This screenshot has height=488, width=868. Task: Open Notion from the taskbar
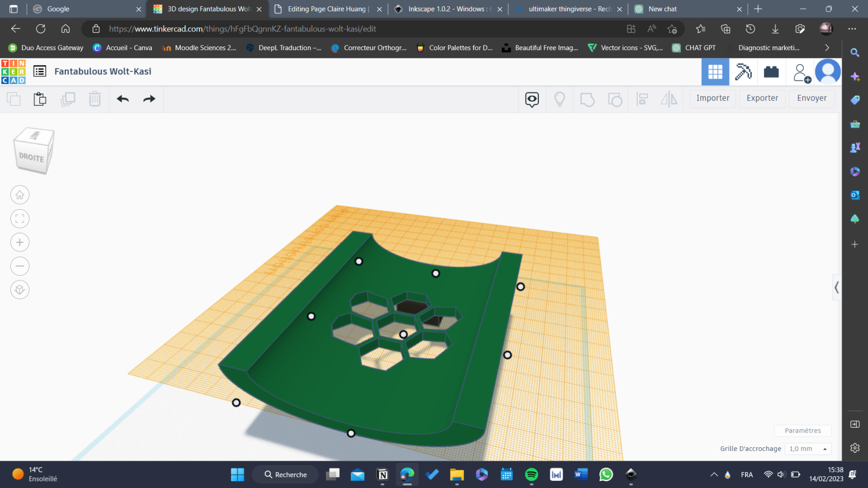[x=382, y=475]
